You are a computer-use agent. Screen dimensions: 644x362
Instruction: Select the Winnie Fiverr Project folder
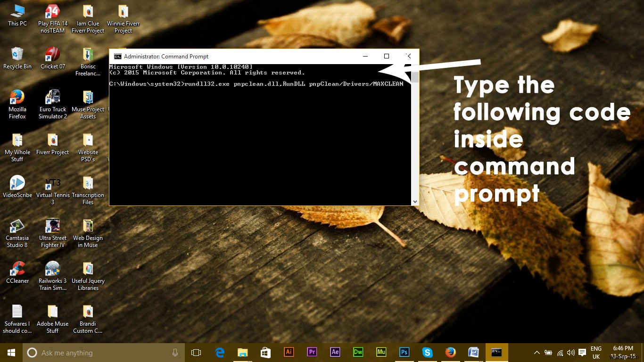point(123,19)
